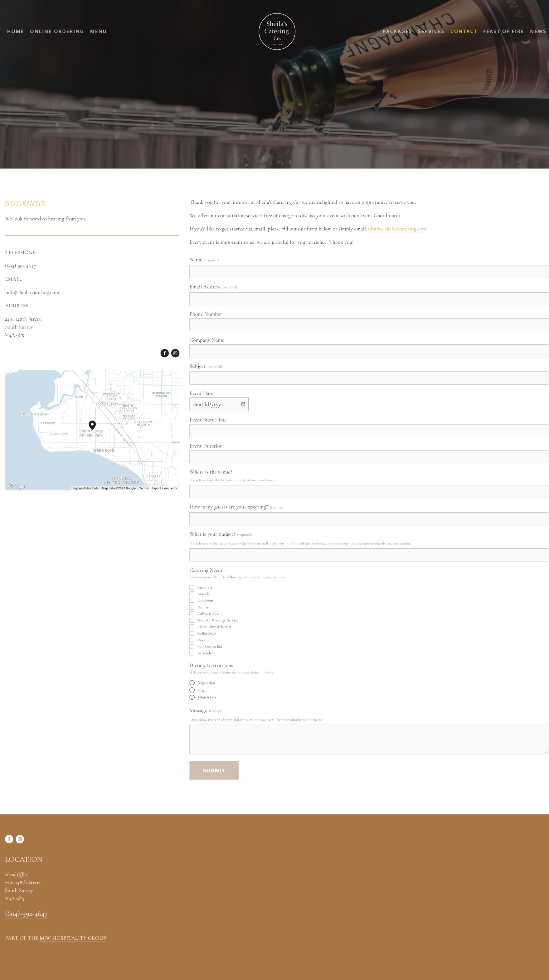
Task: Check the Breakfast catering option
Action: (x=192, y=587)
